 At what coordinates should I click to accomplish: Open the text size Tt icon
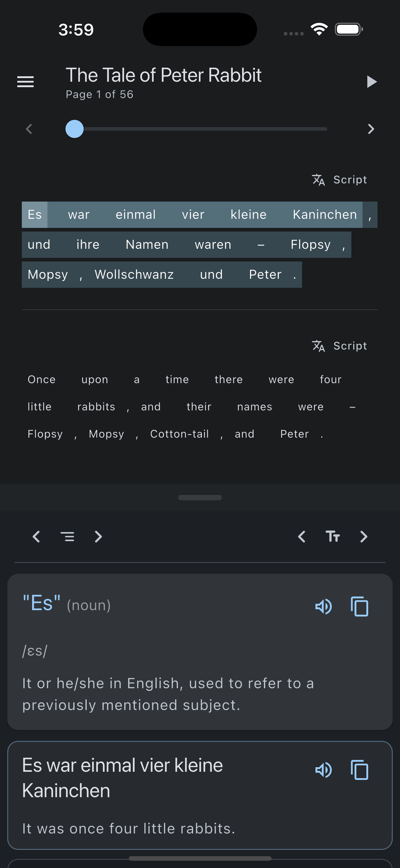coord(332,536)
